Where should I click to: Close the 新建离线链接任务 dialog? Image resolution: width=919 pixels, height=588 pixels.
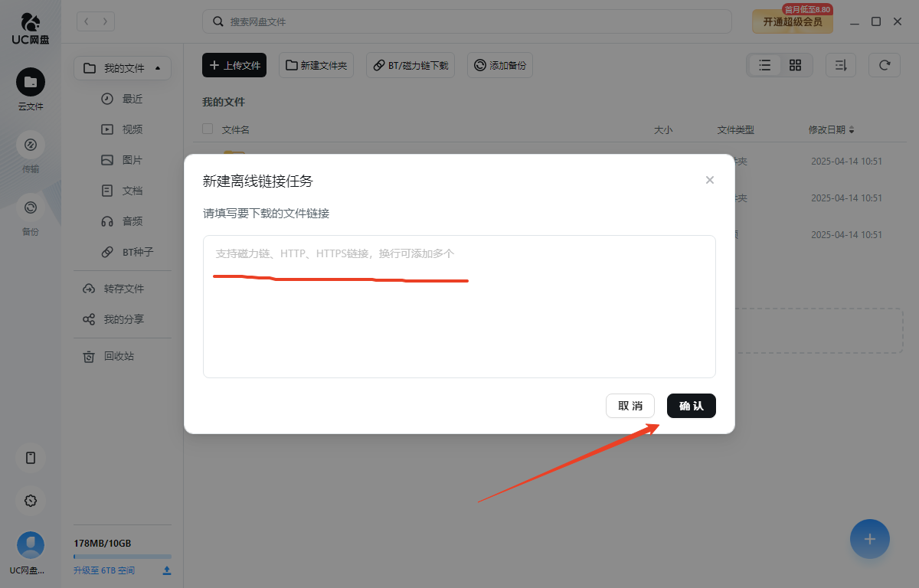coord(710,180)
